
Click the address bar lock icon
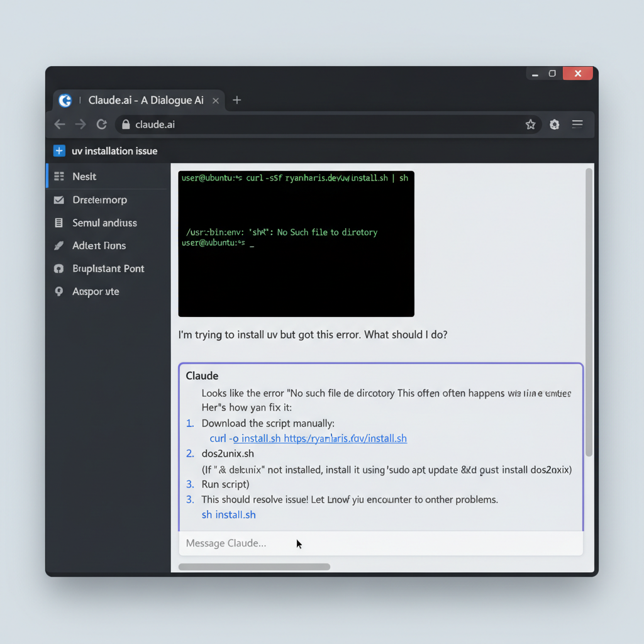click(x=126, y=125)
